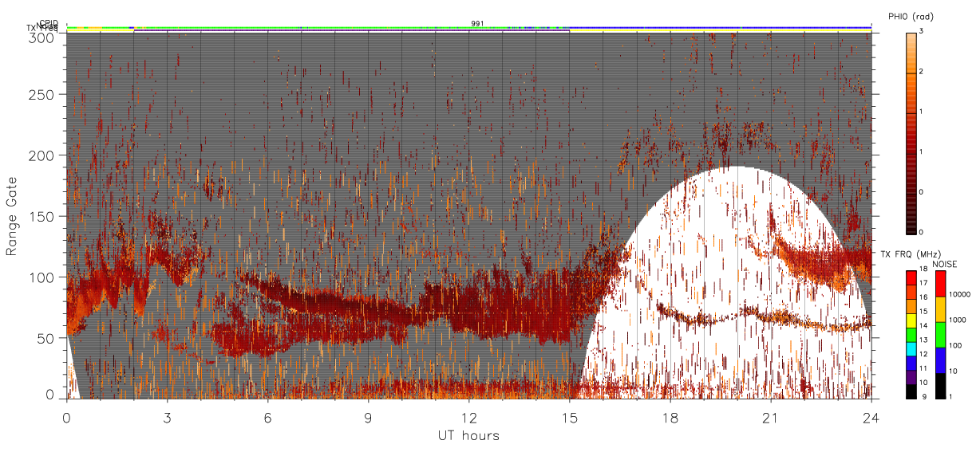Viewport: 980px width, 452px height.
Task: Select the x-axis tick label '3'
Action: pos(167,417)
